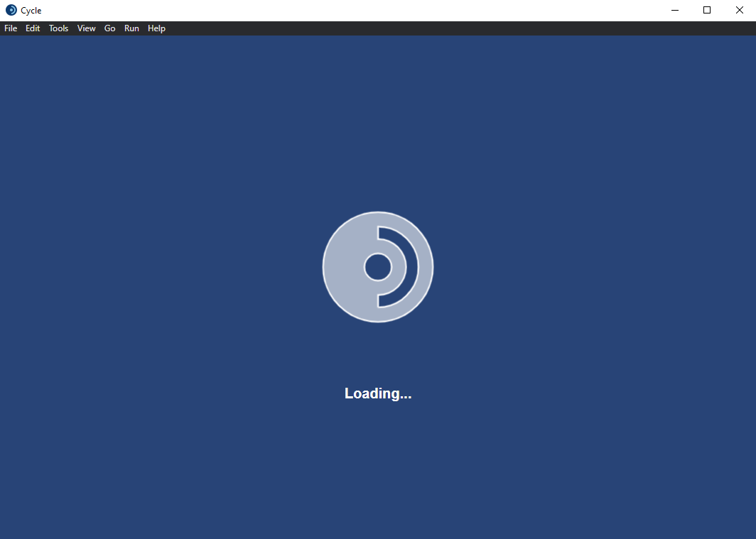Minimize the Cycle window
Image resolution: width=756 pixels, height=539 pixels.
coord(675,10)
